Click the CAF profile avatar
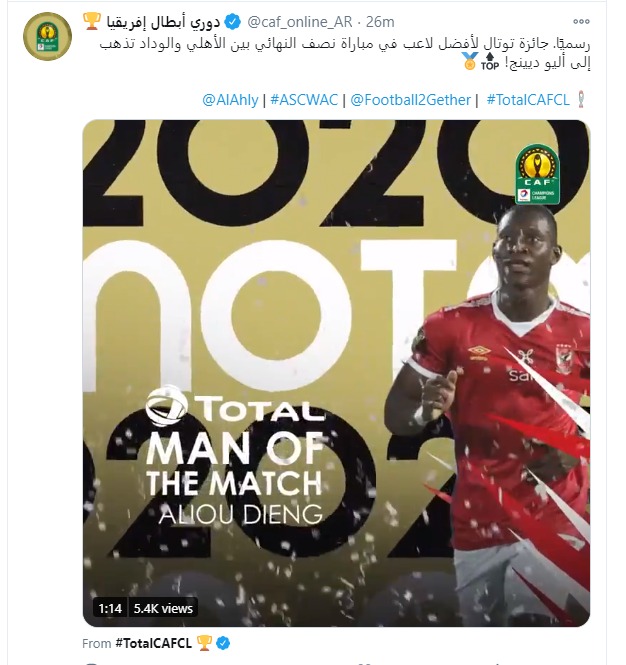 click(48, 36)
